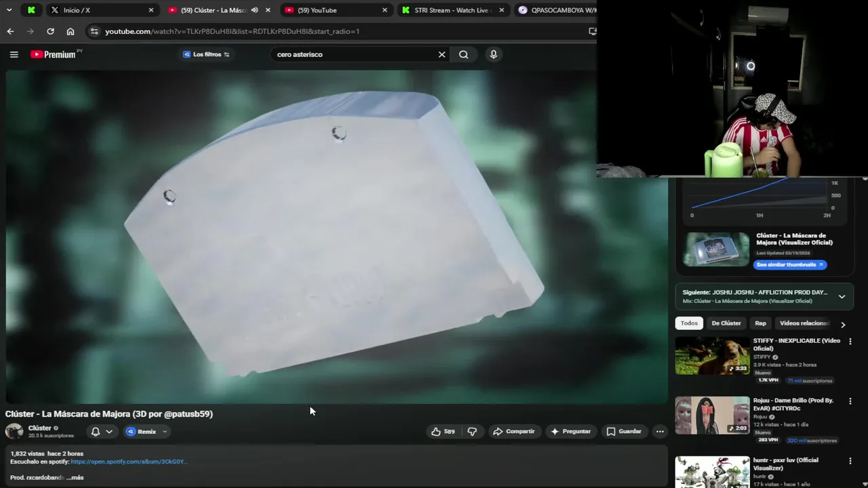Reload the current page
The width and height of the screenshot is (868, 488).
click(x=50, y=31)
